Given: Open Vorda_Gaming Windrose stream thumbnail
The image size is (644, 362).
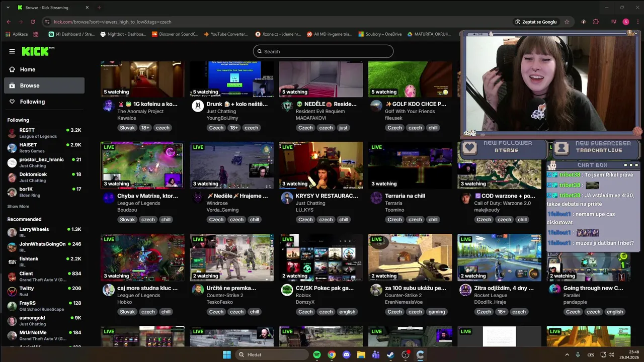Looking at the screenshot, I should click(231, 165).
